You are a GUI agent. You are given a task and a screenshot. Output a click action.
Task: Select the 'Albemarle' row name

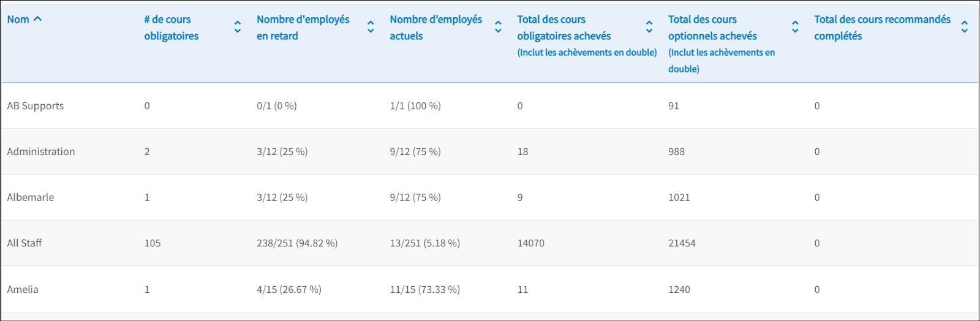(31, 197)
